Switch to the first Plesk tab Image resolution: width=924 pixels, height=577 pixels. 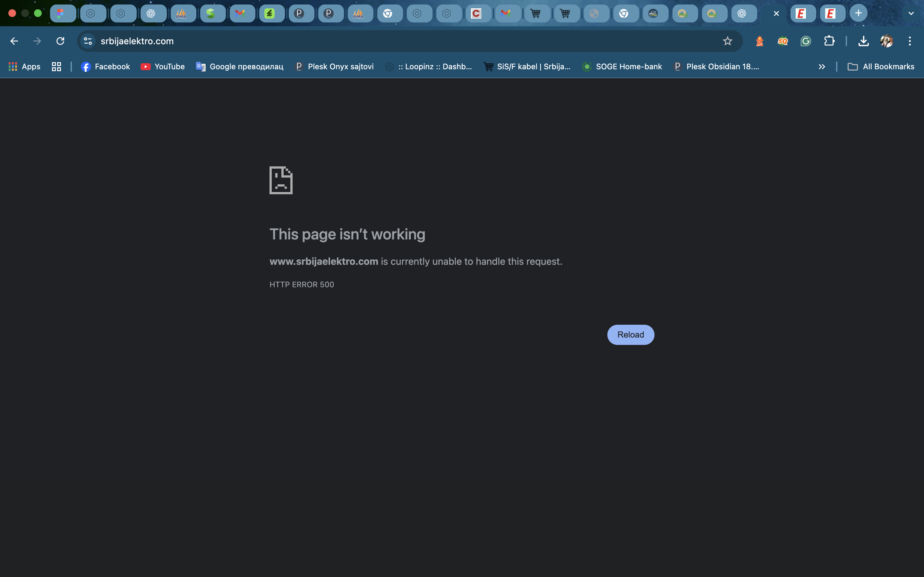coord(301,13)
